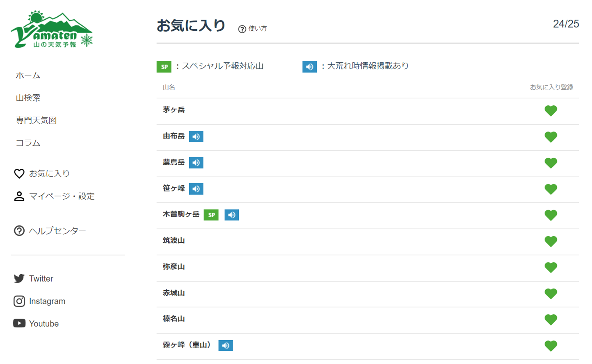Open マイページ・設定
The width and height of the screenshot is (592, 364).
(62, 196)
